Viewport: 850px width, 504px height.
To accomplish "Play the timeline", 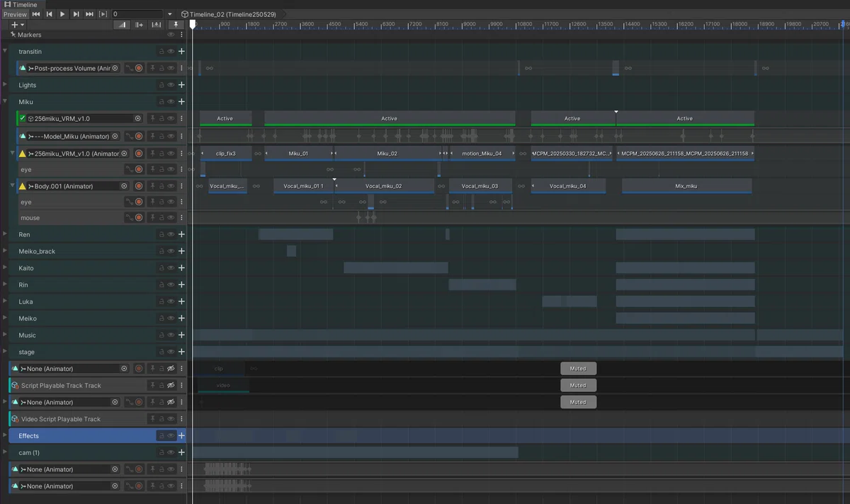I will coord(62,14).
